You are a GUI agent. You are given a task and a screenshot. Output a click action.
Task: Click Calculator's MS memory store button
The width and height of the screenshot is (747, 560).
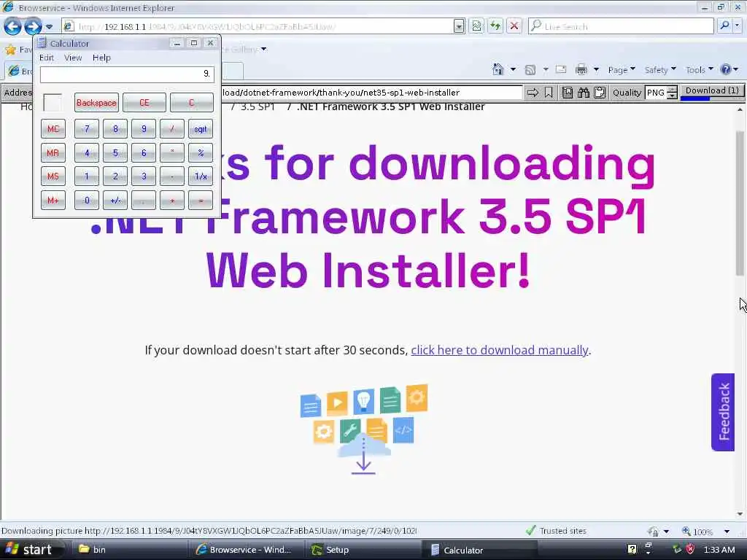tap(53, 176)
